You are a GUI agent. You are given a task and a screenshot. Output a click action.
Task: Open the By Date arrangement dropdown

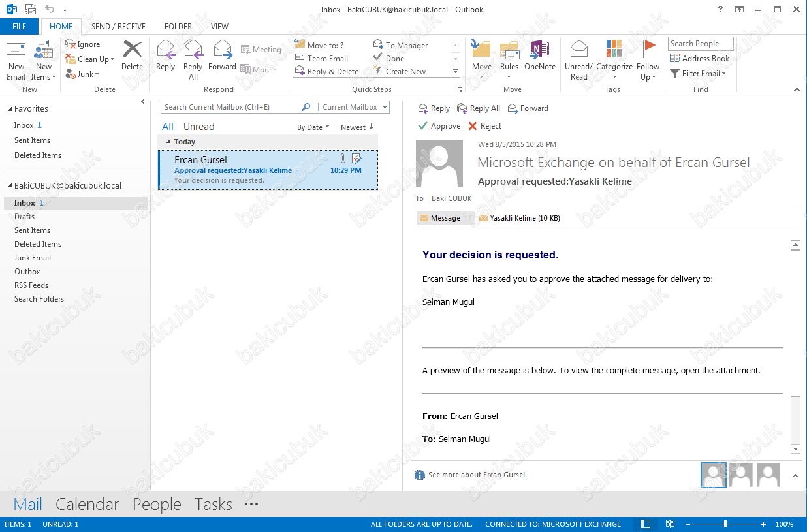click(x=313, y=127)
